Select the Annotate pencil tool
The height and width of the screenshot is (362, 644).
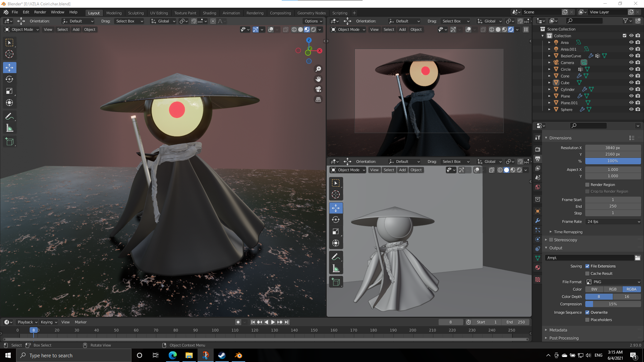coord(9,116)
